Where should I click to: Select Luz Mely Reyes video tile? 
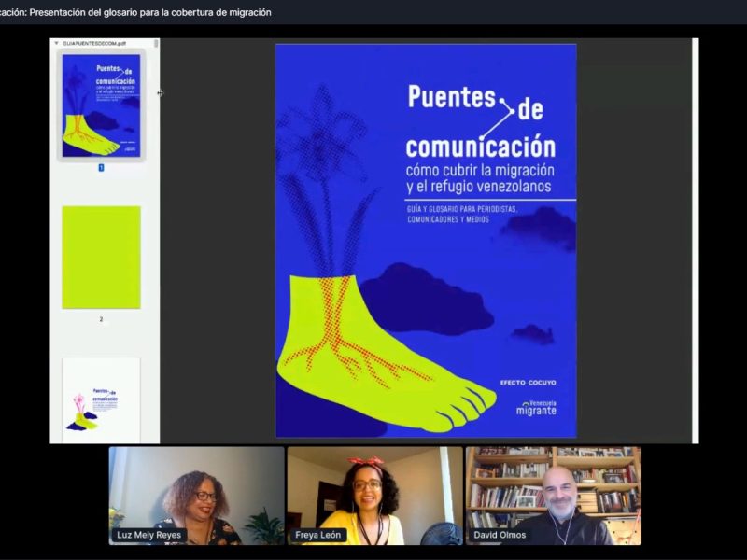click(196, 496)
